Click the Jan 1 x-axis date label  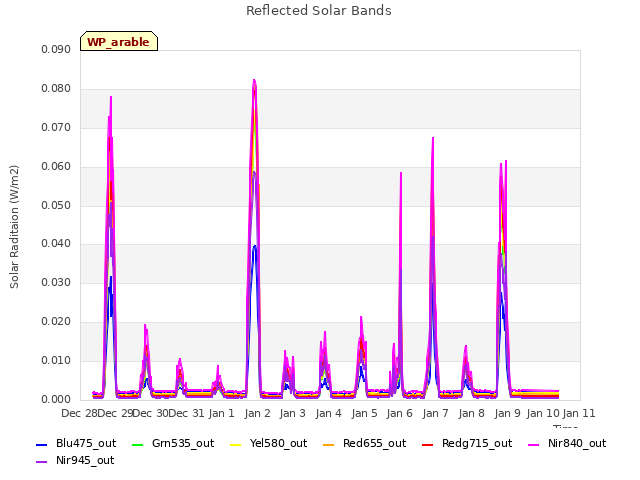pyautogui.click(x=222, y=413)
